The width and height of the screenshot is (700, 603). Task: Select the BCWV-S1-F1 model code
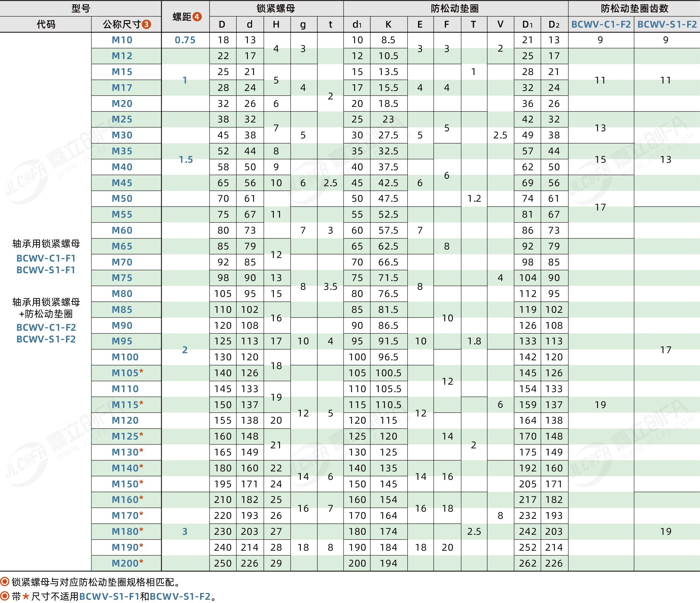coord(46,270)
